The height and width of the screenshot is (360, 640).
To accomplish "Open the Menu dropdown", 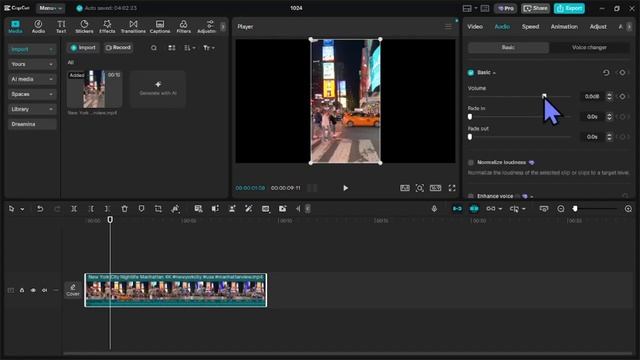I will click(x=50, y=8).
